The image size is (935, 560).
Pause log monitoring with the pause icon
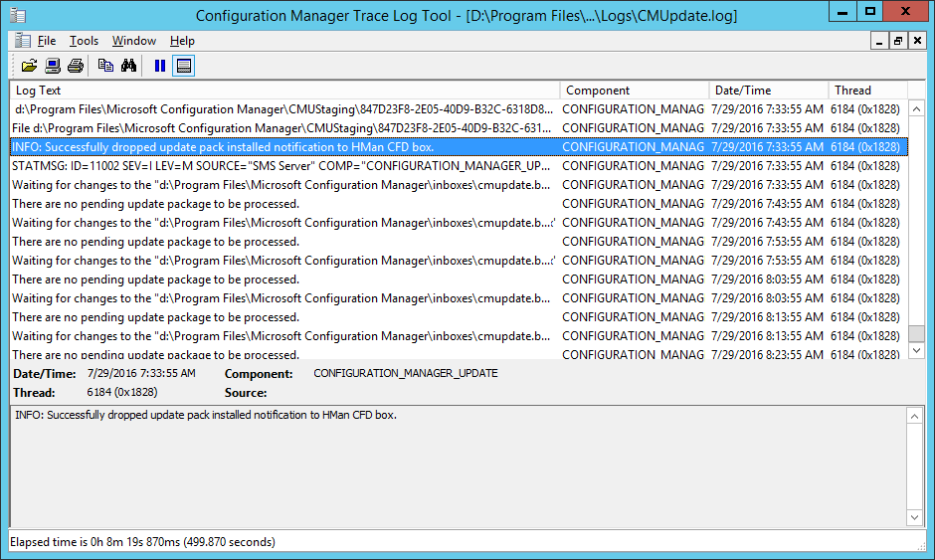coord(160,66)
